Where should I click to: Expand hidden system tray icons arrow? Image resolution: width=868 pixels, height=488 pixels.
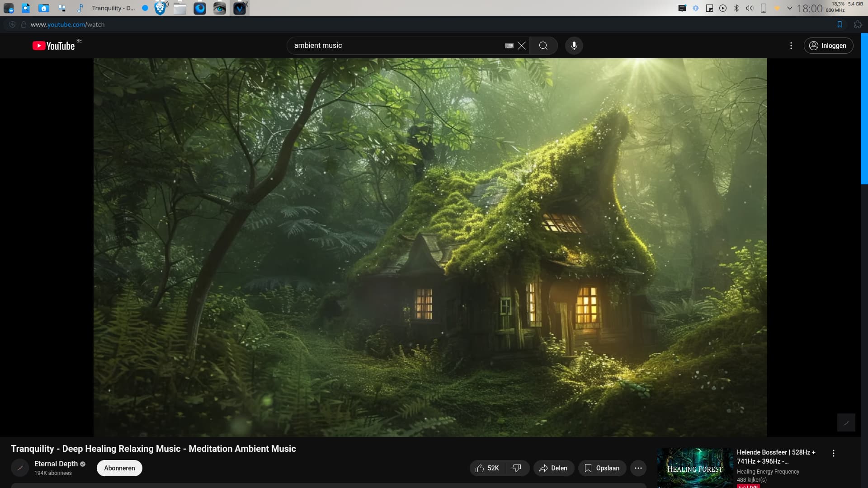[790, 8]
